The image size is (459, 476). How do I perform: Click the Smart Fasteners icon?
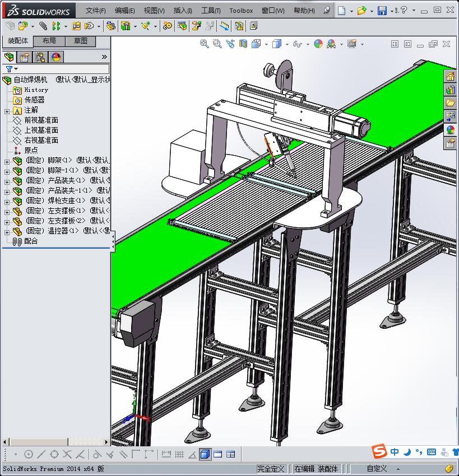76,26
